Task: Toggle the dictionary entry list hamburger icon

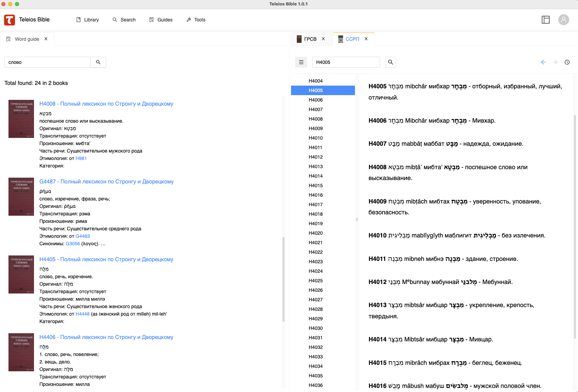Action: click(301, 62)
